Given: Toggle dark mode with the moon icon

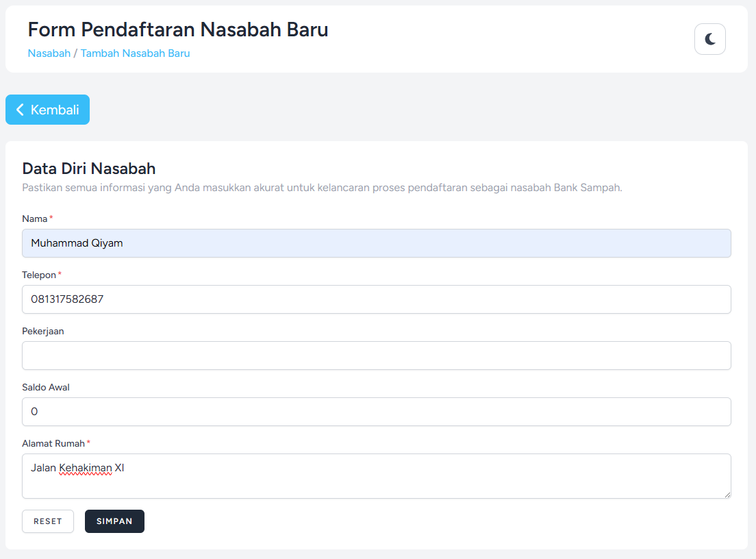Looking at the screenshot, I should pyautogui.click(x=710, y=39).
